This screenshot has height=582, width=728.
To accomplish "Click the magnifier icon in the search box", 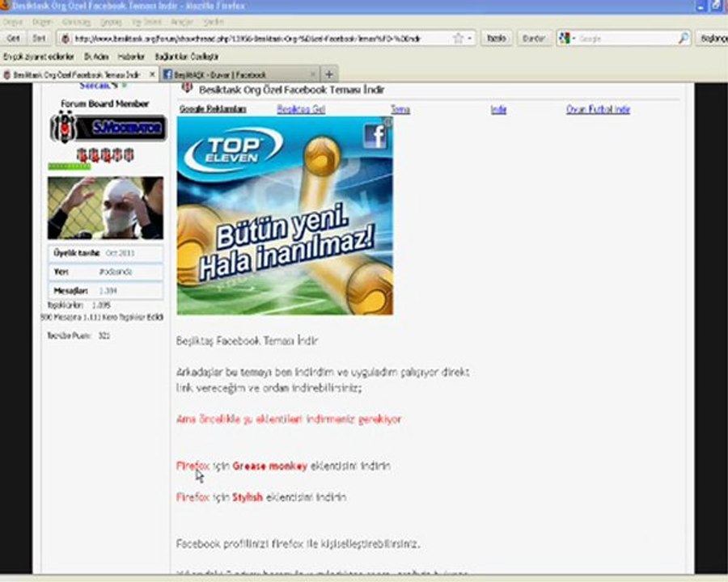I will click(x=683, y=39).
